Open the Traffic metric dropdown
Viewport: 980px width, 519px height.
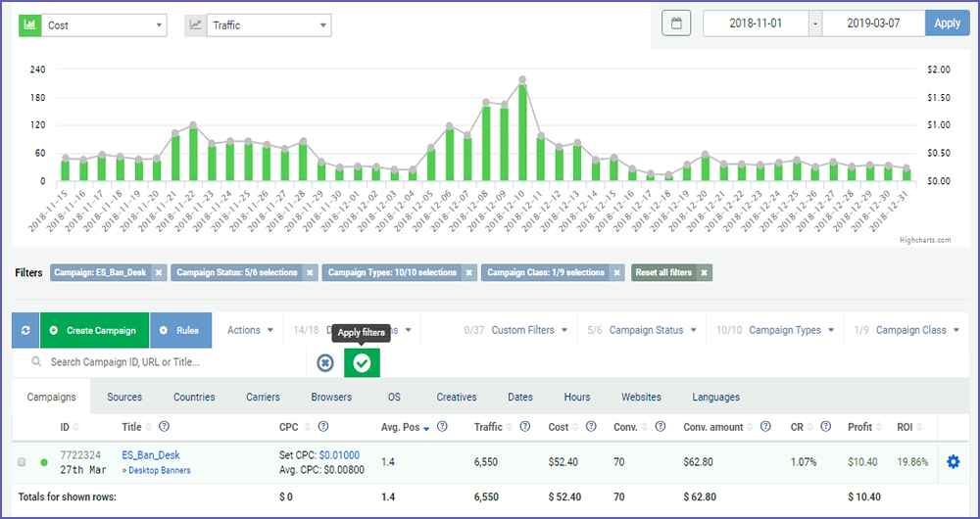269,25
